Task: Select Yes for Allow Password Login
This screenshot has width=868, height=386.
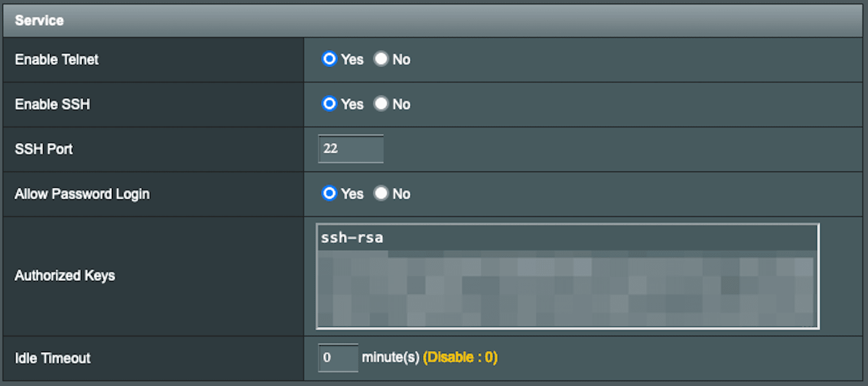Action: coord(329,193)
